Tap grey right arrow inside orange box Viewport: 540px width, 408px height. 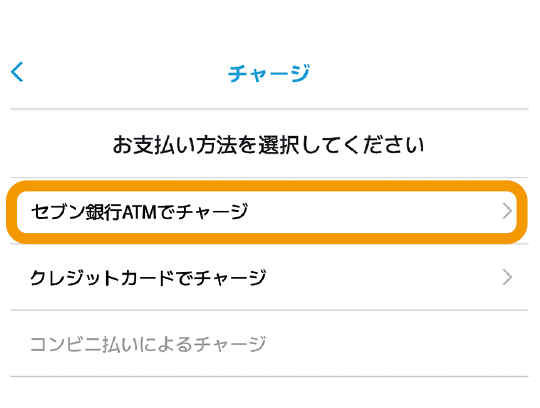[x=507, y=211]
